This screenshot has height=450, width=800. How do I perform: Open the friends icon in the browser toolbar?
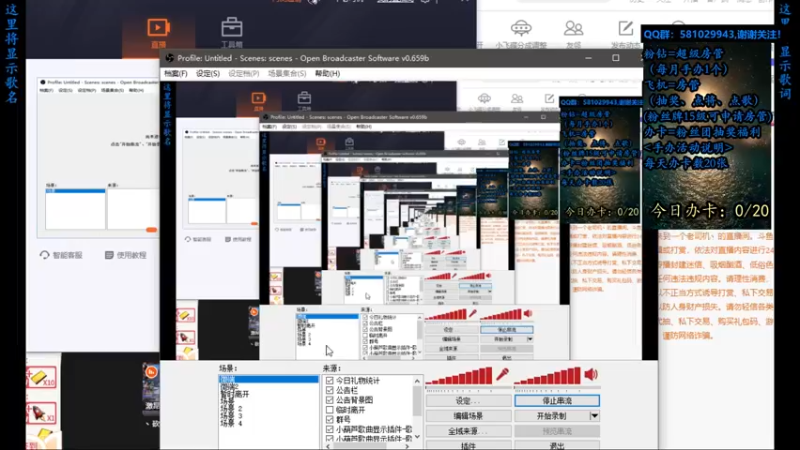(573, 28)
